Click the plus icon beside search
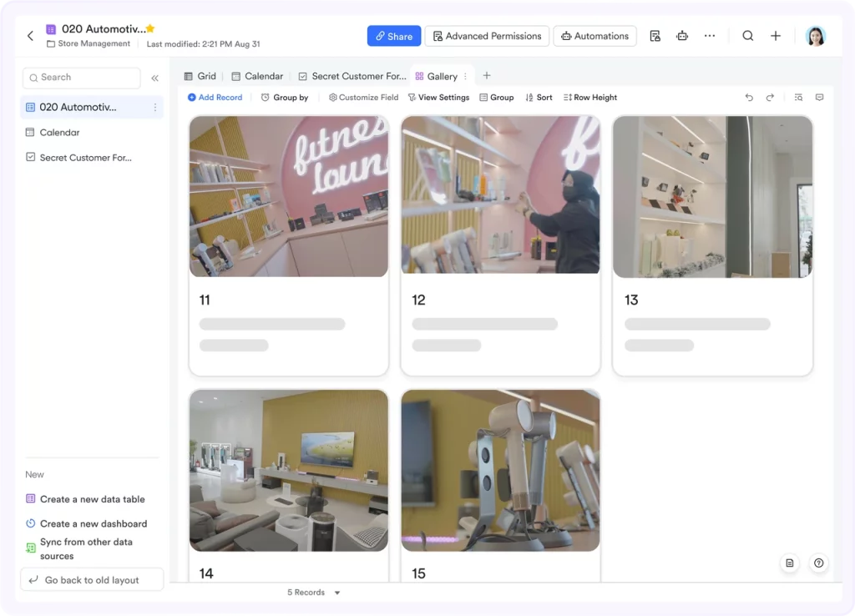Screen dimensions: 855x616 pos(776,36)
